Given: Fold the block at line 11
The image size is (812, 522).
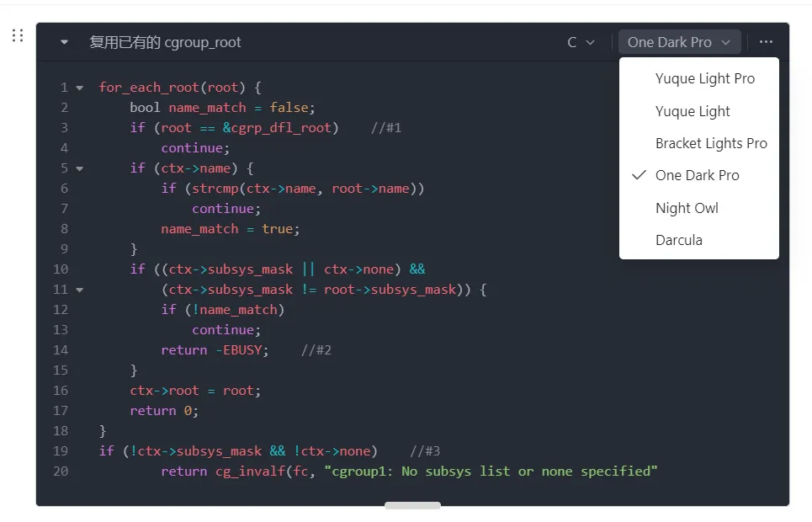Looking at the screenshot, I should tap(80, 290).
